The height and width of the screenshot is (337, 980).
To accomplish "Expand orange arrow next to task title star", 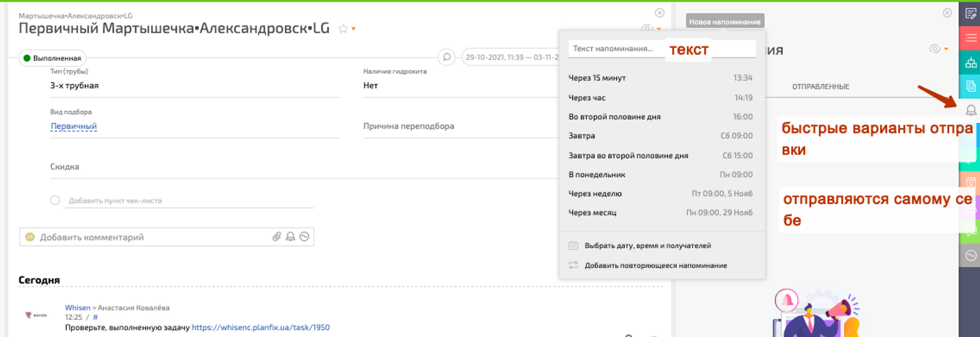I will [x=354, y=29].
